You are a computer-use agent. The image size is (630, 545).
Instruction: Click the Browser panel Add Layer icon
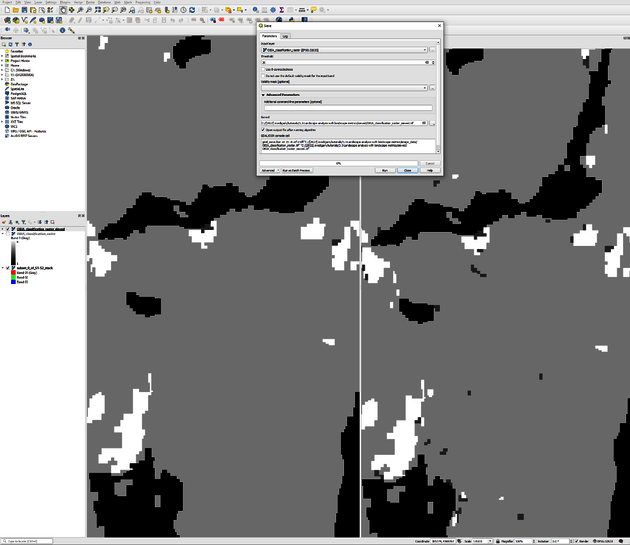(x=4, y=44)
